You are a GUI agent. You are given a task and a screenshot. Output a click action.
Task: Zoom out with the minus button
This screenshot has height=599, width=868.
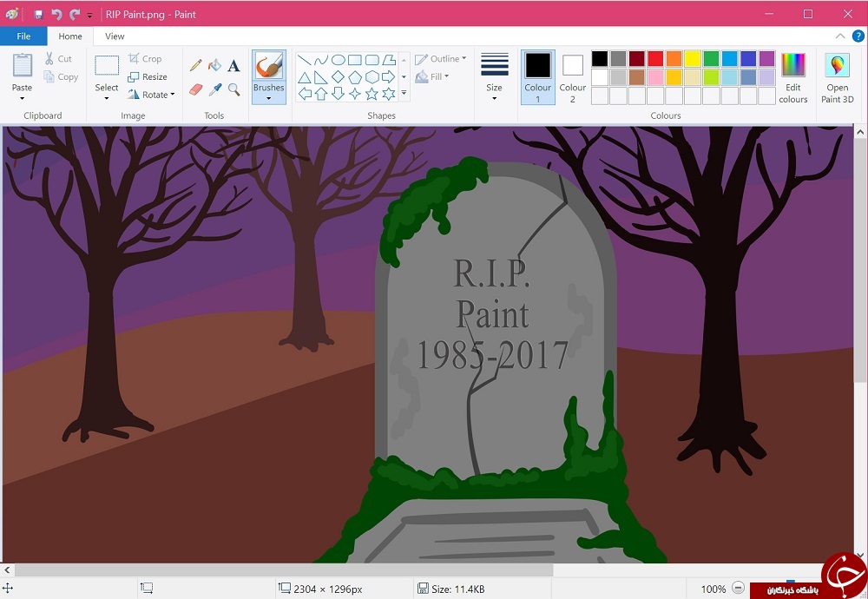pos(737,589)
